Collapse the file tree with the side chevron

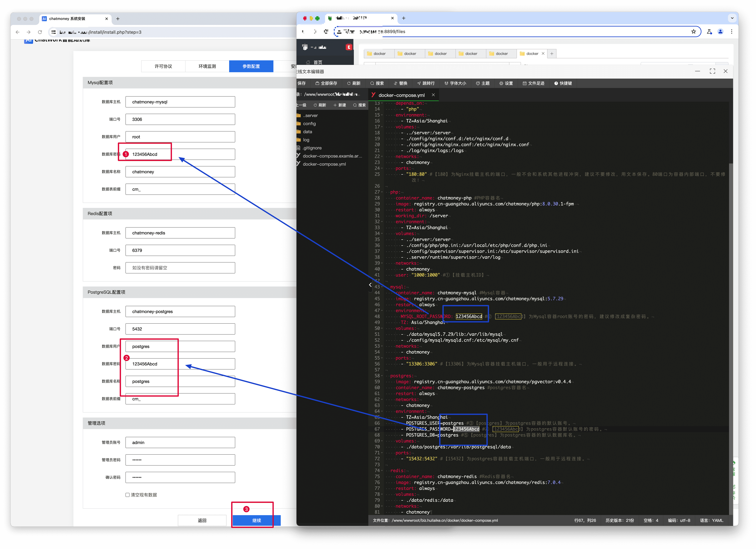[x=370, y=285]
